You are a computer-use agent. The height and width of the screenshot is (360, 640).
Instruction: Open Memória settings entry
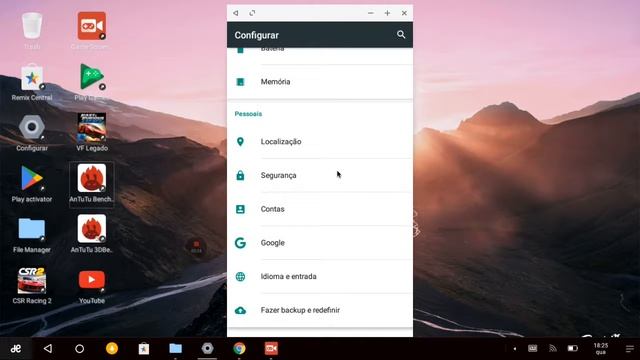[320, 82]
